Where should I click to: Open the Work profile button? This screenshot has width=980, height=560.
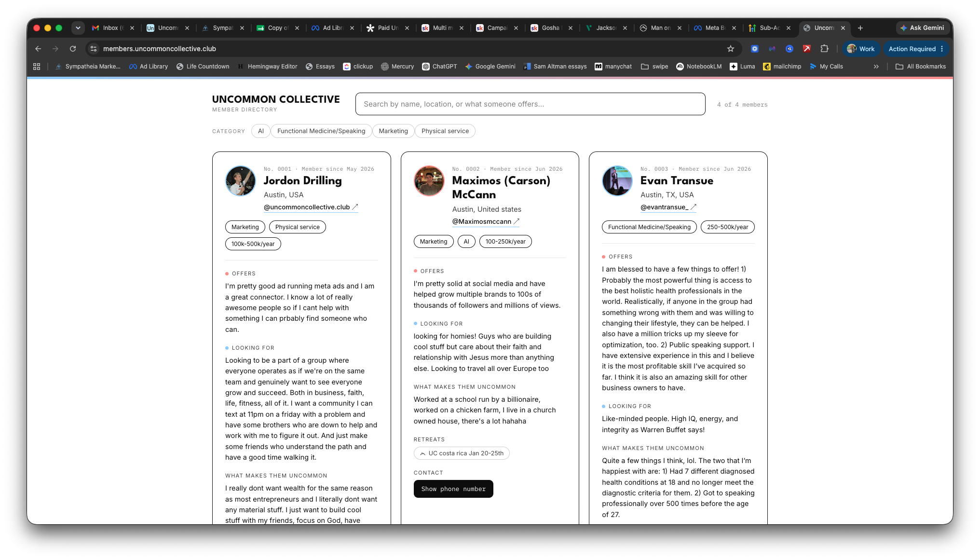(x=861, y=49)
